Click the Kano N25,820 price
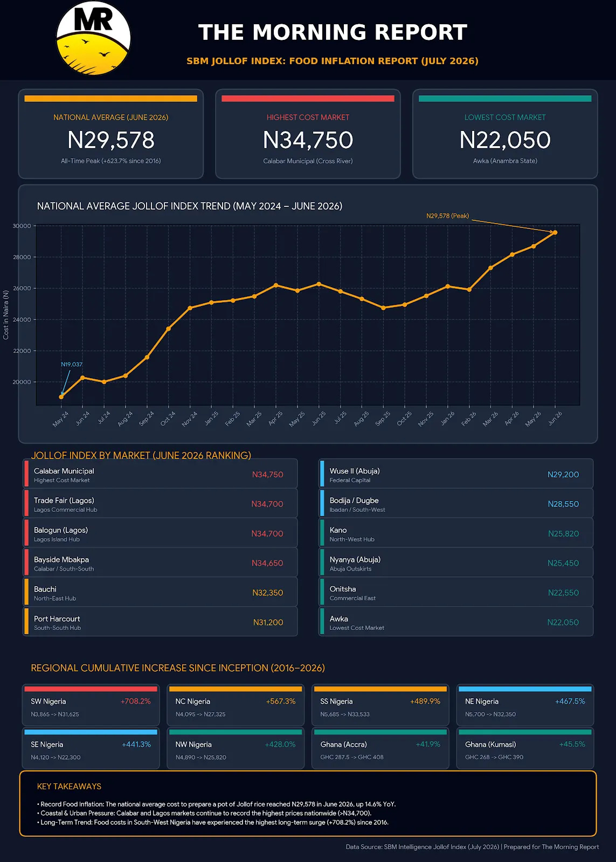Image resolution: width=616 pixels, height=862 pixels. click(x=563, y=534)
